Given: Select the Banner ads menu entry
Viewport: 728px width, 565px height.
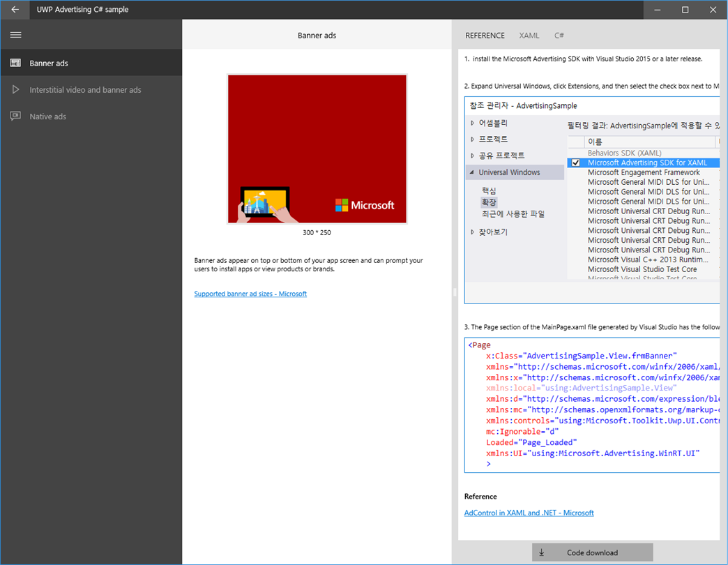Looking at the screenshot, I should (x=91, y=63).
